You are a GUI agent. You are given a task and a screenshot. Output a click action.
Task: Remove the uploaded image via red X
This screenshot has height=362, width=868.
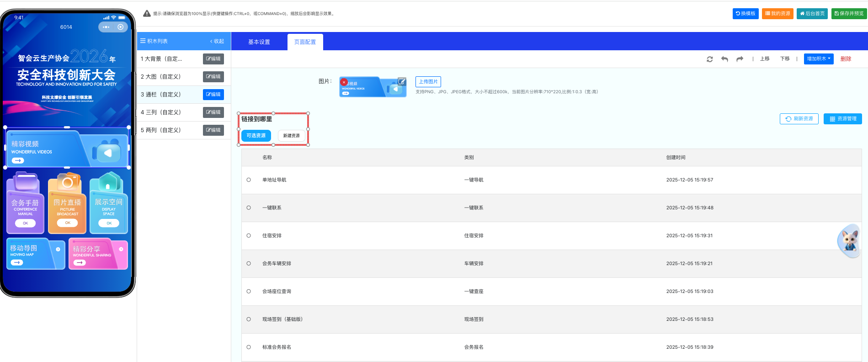(x=344, y=82)
